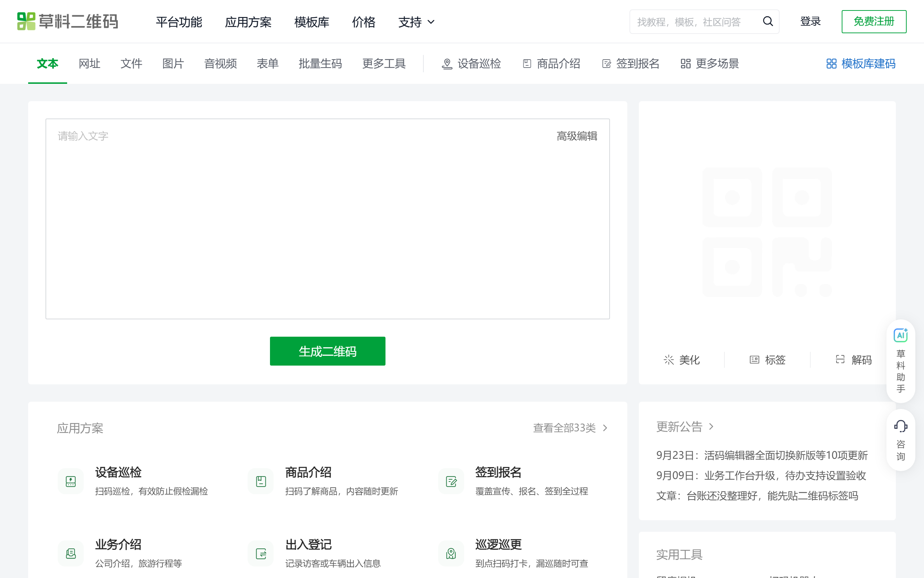Open 模板库 in the top navigation

[311, 22]
